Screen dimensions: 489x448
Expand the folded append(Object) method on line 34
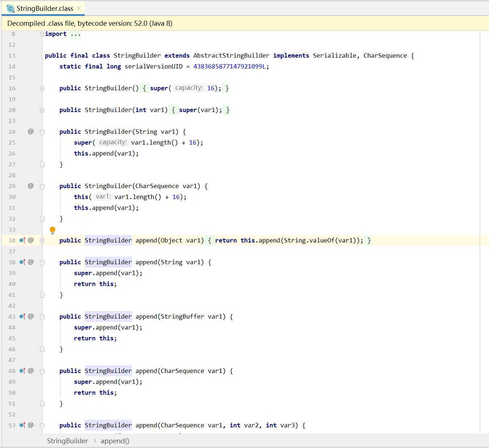42,241
